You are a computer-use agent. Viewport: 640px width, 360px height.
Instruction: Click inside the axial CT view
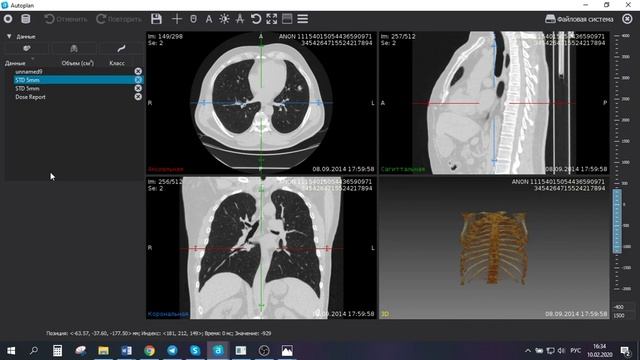(261, 103)
